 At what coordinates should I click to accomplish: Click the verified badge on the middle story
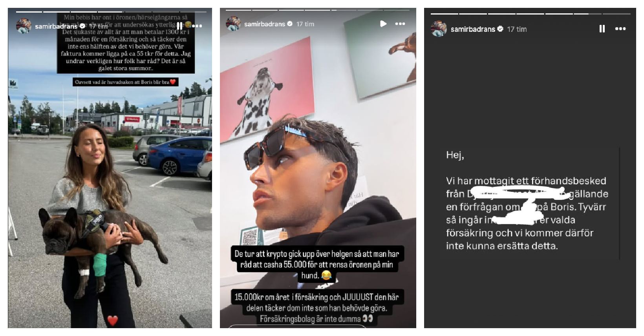pyautogui.click(x=290, y=24)
